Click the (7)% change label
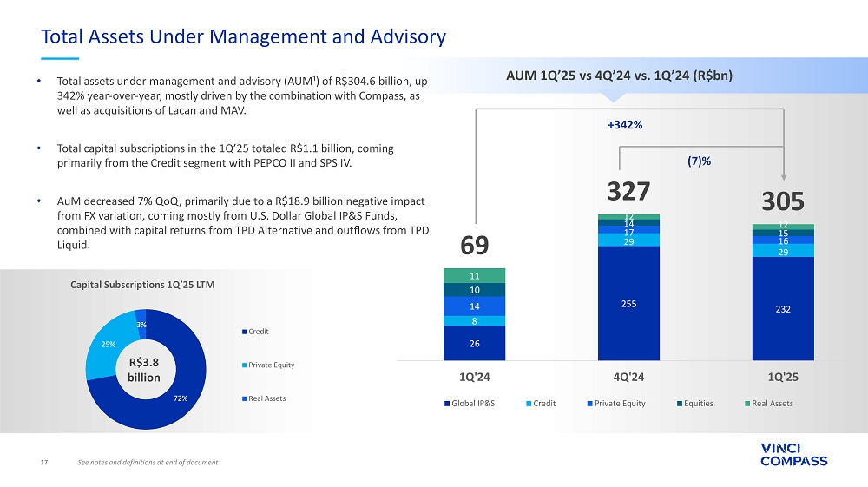The width and height of the screenshot is (868, 487). (x=700, y=162)
